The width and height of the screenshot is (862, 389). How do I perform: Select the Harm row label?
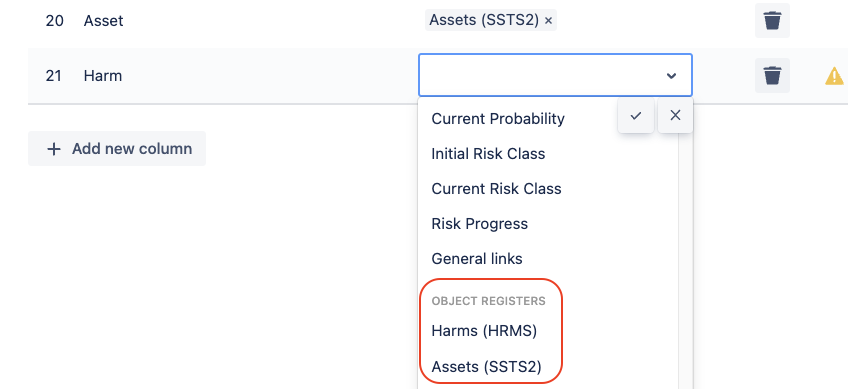point(103,76)
